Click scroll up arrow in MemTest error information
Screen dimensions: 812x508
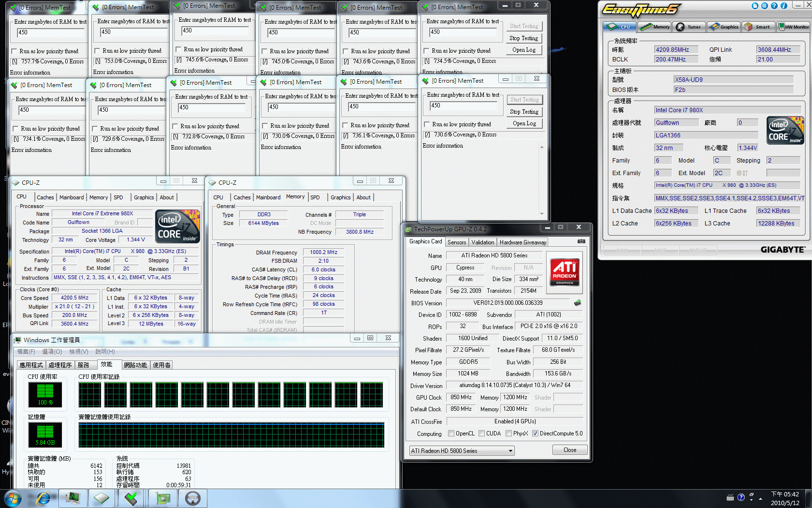(541, 147)
